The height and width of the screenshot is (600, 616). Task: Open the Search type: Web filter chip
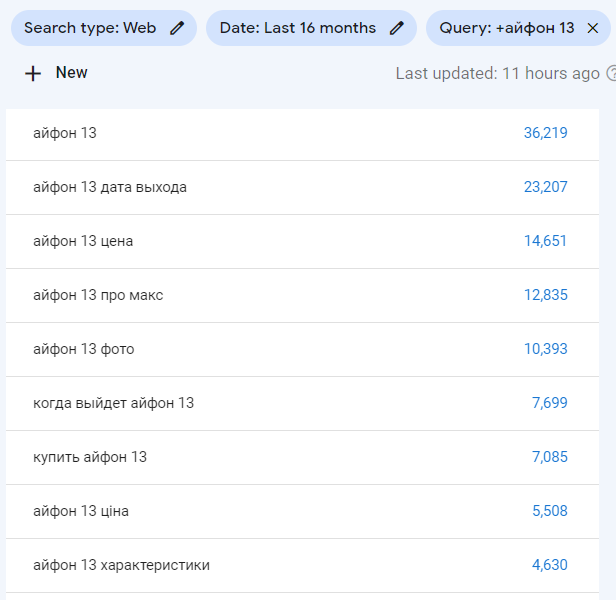(104, 28)
